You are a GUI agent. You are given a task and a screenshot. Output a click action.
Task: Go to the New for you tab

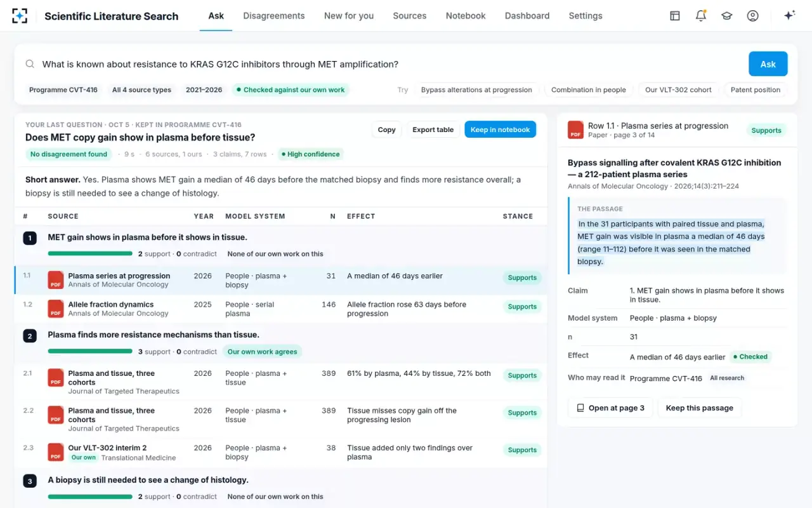point(349,16)
